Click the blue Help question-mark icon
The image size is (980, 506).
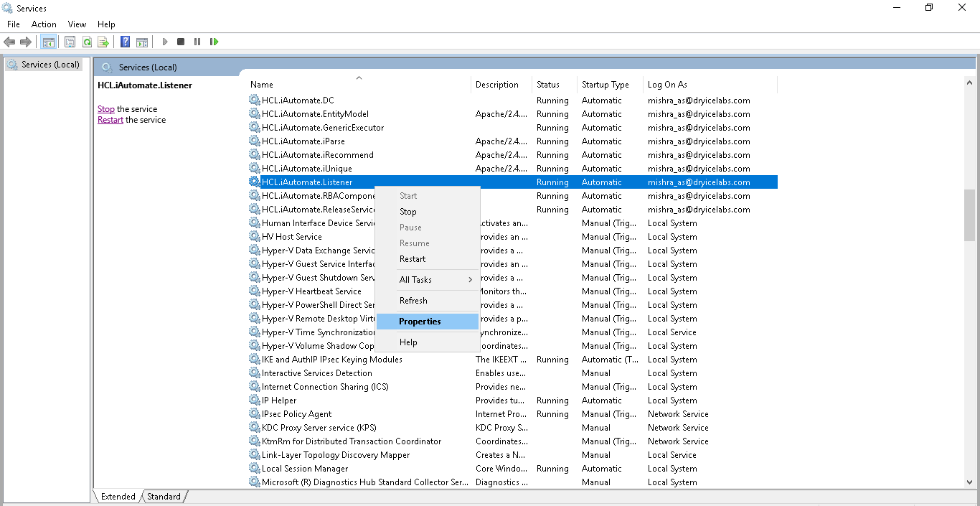click(125, 42)
